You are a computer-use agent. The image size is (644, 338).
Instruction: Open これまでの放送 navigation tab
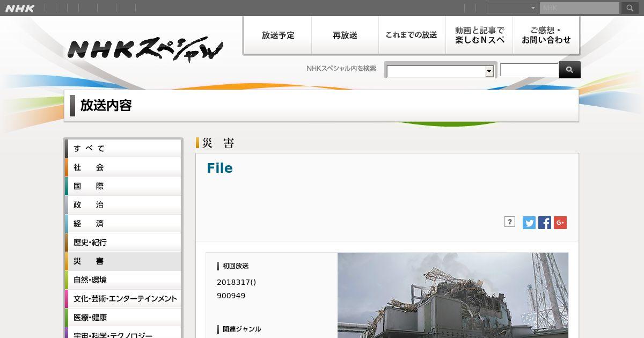[412, 35]
